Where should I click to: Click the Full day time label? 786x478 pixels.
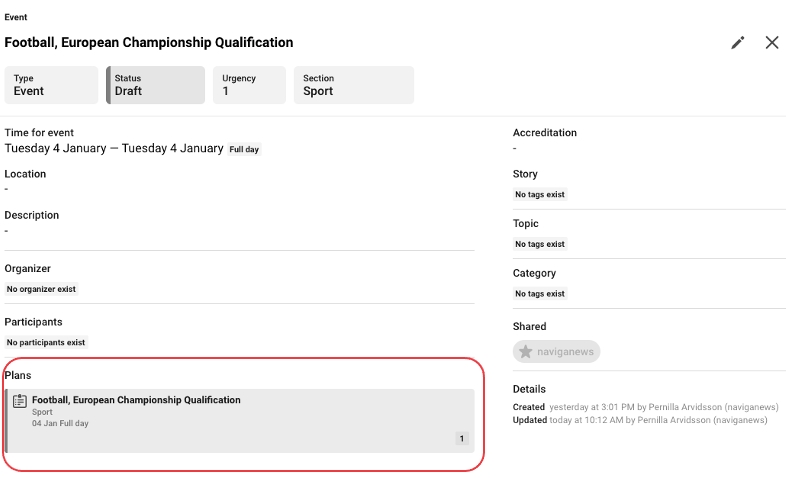pos(245,150)
